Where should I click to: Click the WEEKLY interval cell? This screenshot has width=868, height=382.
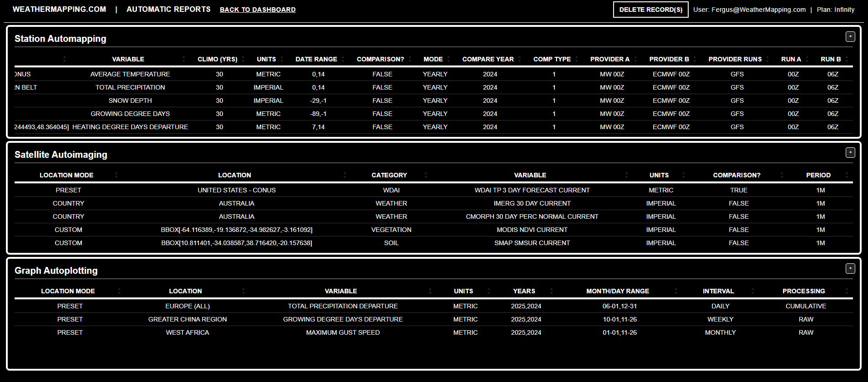[x=721, y=319]
